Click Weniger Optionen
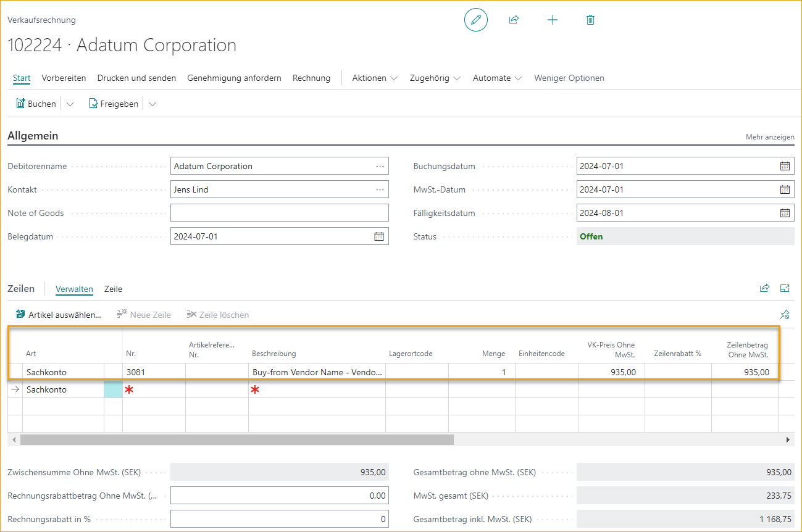Image resolution: width=802 pixels, height=532 pixels. (569, 78)
